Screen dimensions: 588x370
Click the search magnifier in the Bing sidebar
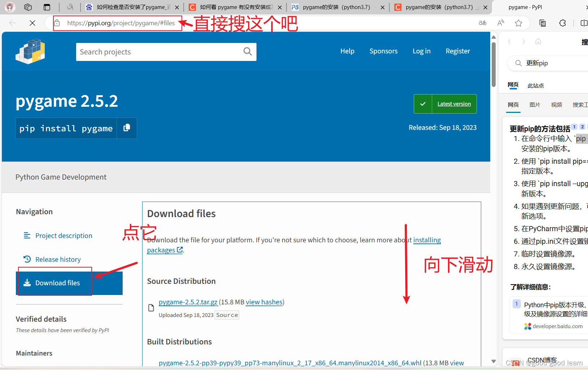(518, 63)
